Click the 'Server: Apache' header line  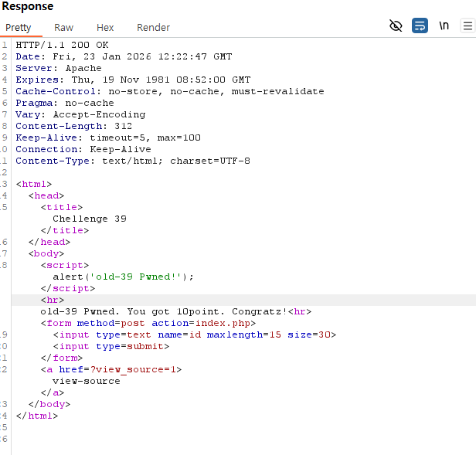tap(59, 68)
